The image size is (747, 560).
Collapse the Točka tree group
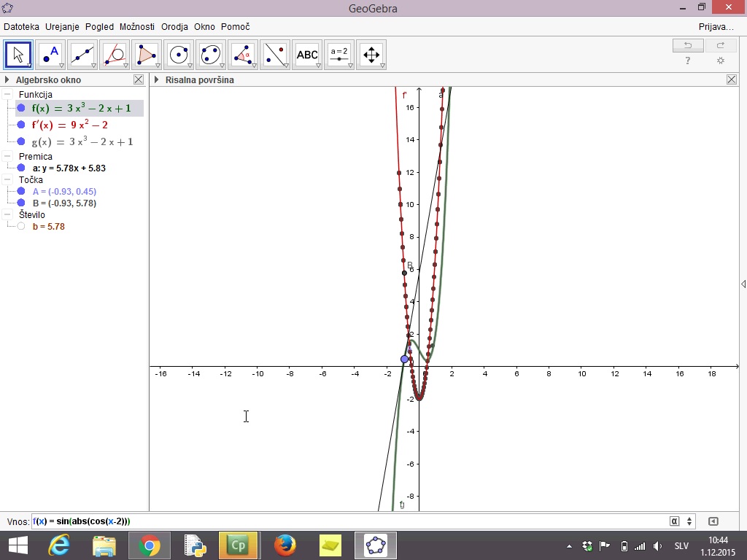[x=7, y=179]
